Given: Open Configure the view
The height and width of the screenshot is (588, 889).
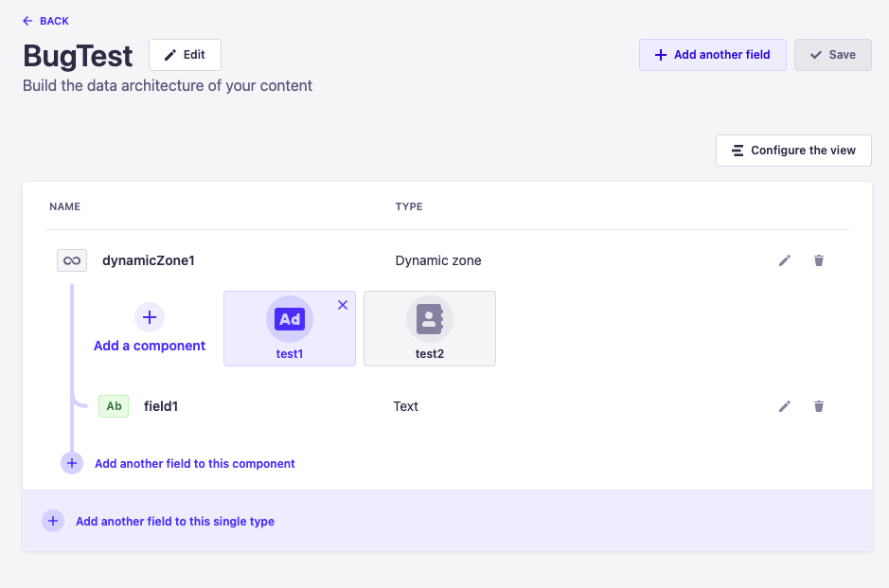Looking at the screenshot, I should tap(793, 151).
